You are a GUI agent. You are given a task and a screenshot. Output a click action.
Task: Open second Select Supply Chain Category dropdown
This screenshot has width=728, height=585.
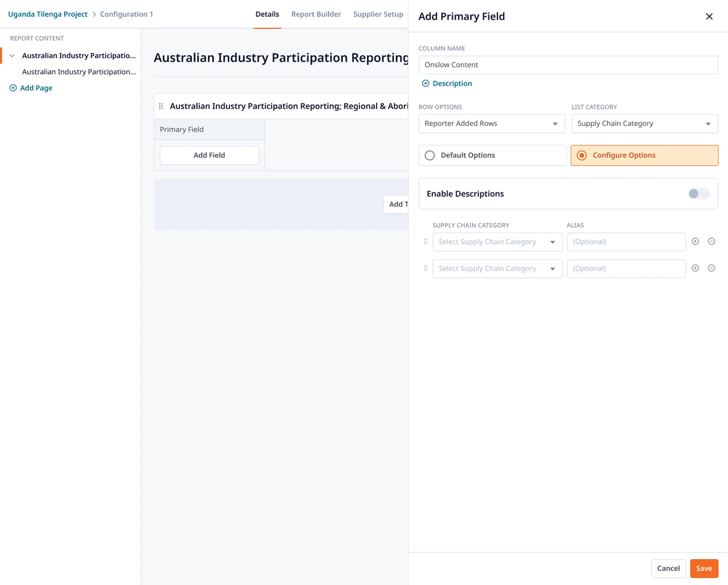pyautogui.click(x=497, y=268)
